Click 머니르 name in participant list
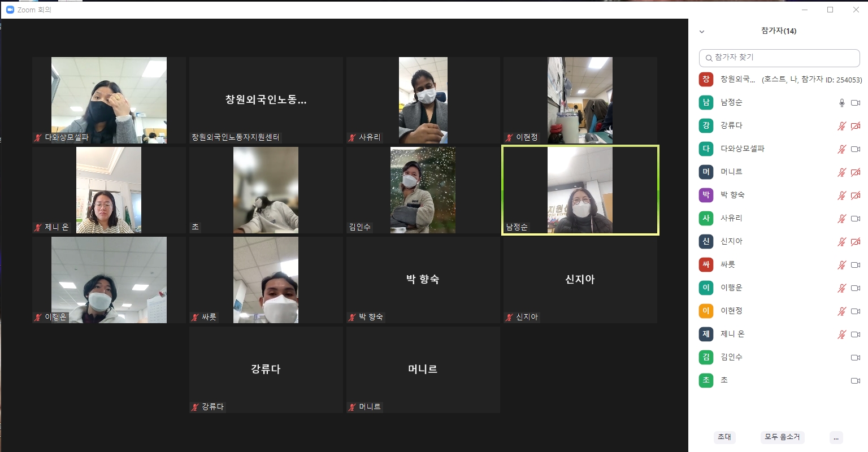Image resolution: width=868 pixels, height=452 pixels. [x=731, y=172]
